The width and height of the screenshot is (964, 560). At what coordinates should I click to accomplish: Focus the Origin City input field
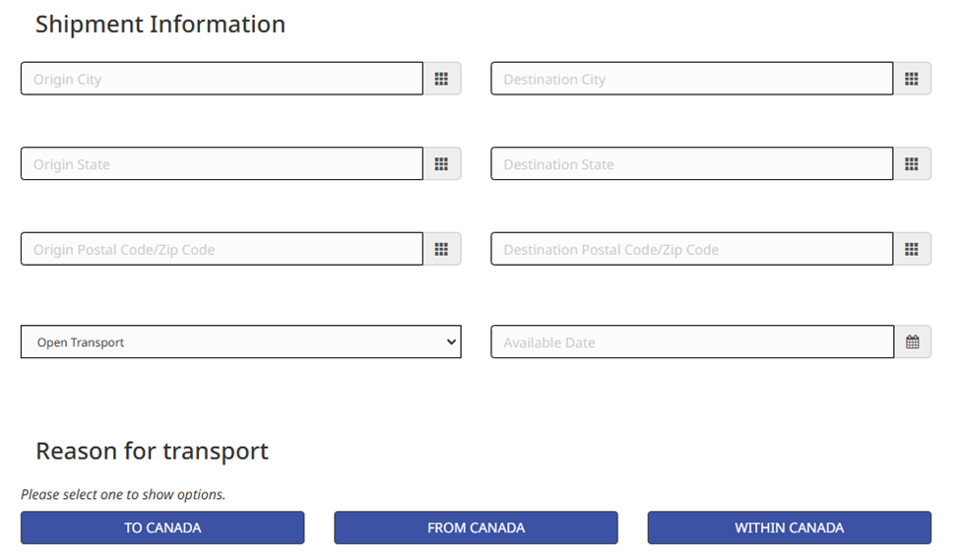(222, 79)
